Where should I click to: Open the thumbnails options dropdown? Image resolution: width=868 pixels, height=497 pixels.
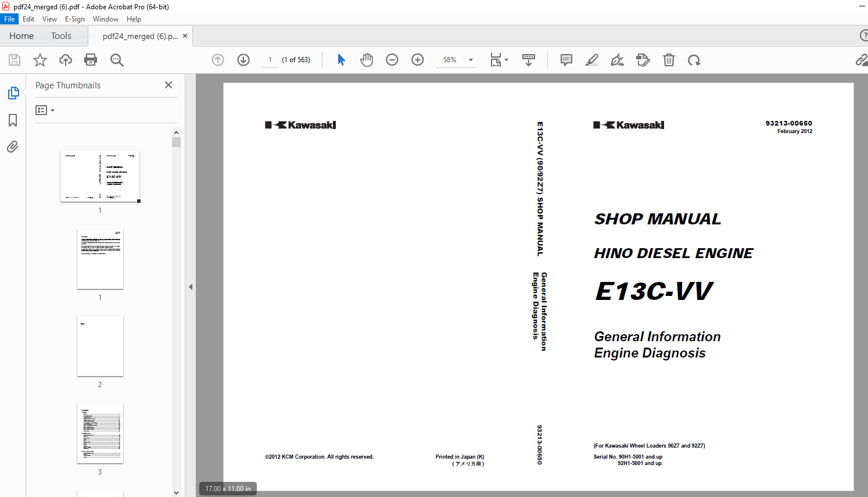point(45,110)
